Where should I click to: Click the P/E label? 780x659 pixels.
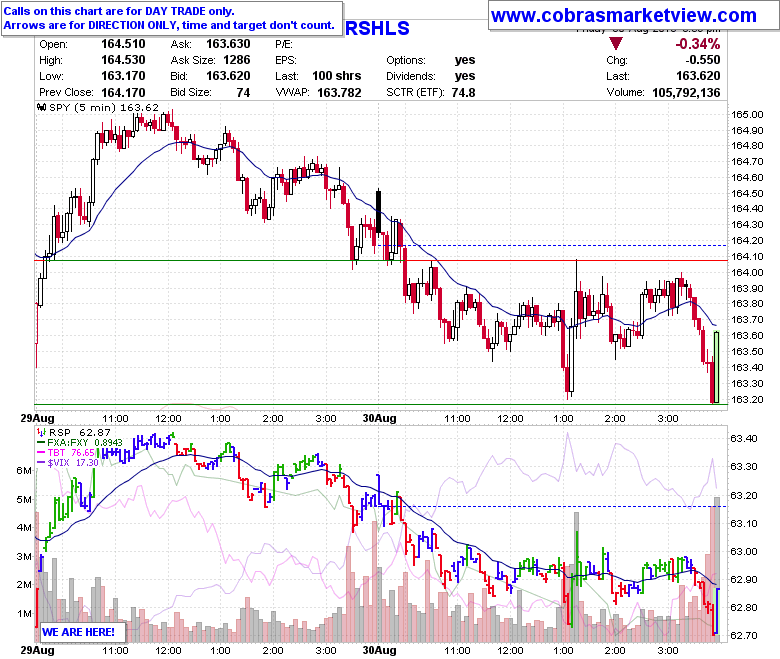click(x=284, y=44)
